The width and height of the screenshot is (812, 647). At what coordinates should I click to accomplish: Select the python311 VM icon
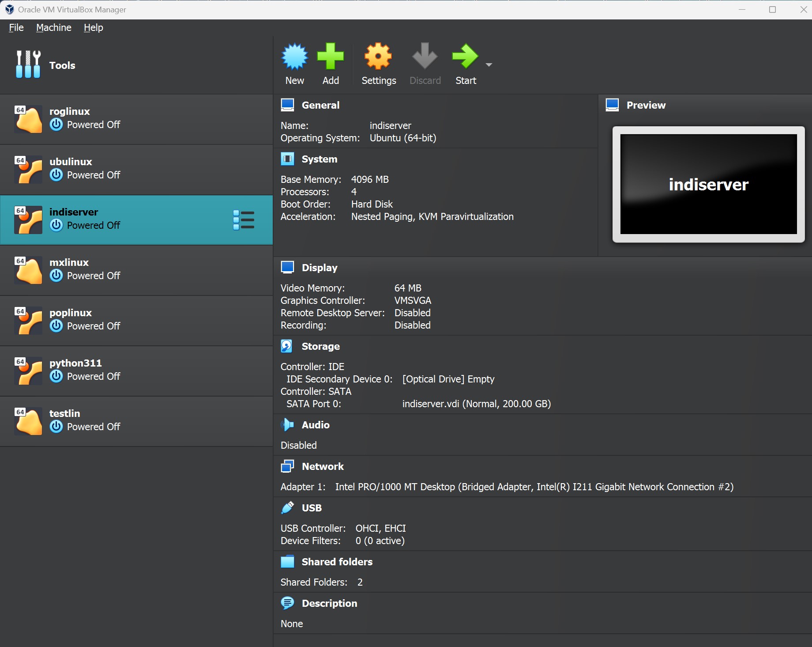(28, 371)
